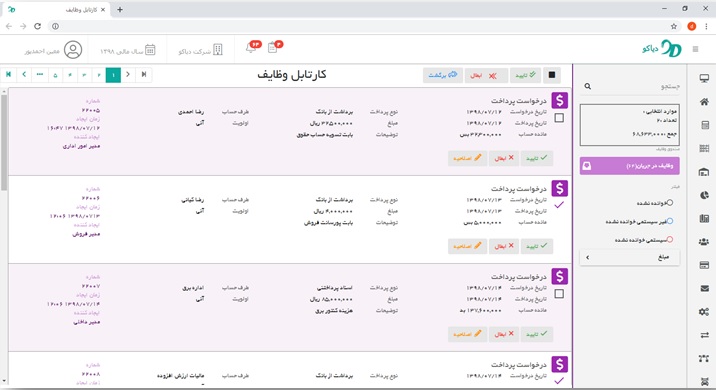
Task: Open the Diaco company selector
Action: [x=200, y=50]
